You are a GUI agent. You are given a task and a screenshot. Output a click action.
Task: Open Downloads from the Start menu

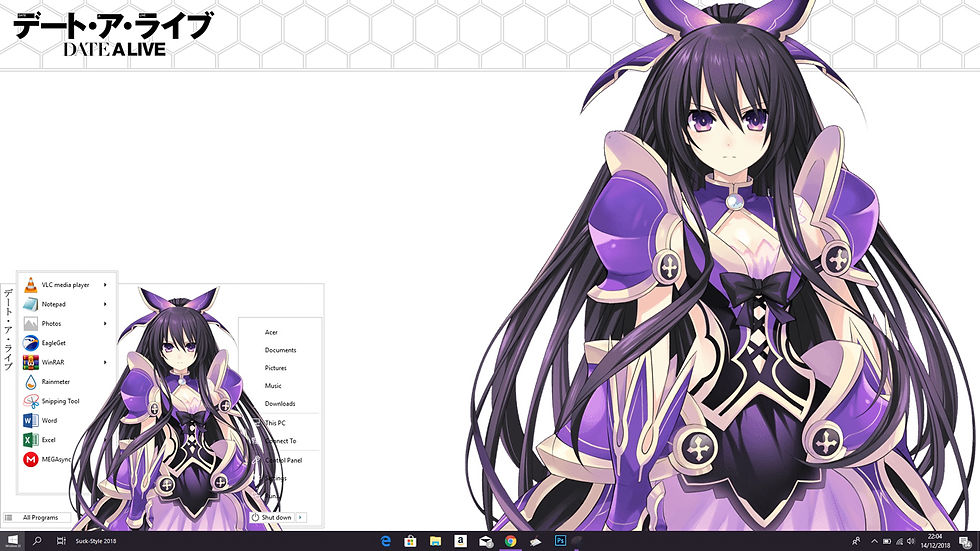(281, 404)
